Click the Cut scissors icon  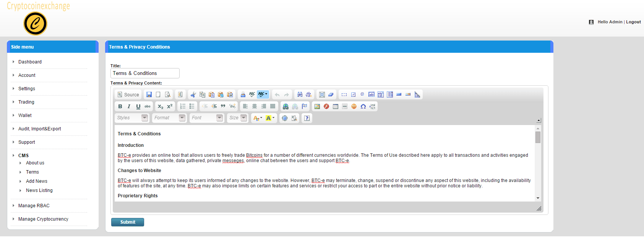click(x=193, y=94)
